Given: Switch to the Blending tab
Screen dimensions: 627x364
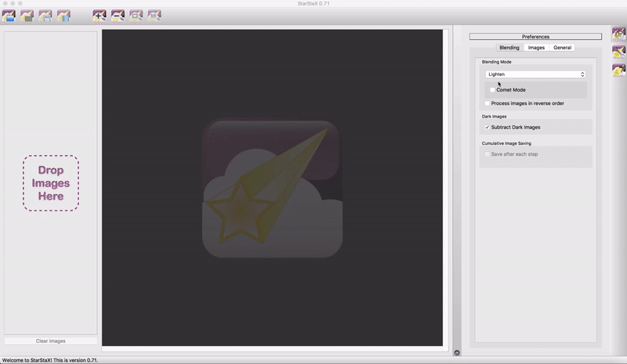Looking at the screenshot, I should pyautogui.click(x=509, y=48).
